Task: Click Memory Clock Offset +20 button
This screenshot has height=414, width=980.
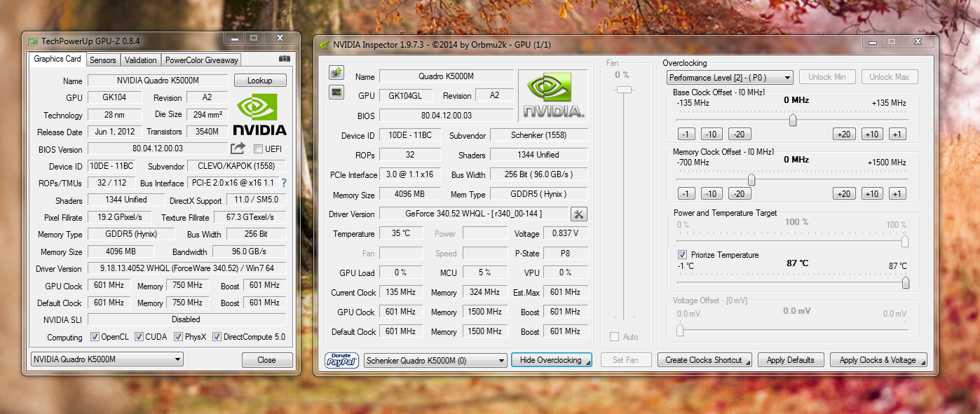Action: click(x=844, y=193)
